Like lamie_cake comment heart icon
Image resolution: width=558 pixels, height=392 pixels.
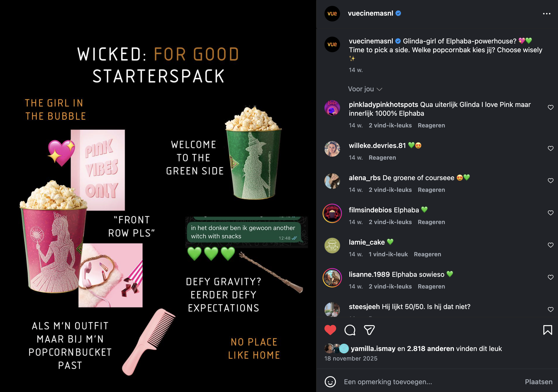pos(550,245)
